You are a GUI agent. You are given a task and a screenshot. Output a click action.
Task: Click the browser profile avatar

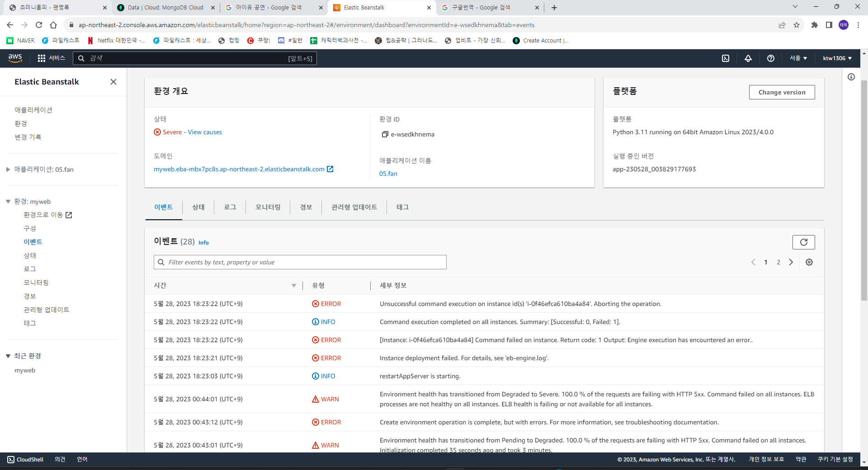coord(844,25)
